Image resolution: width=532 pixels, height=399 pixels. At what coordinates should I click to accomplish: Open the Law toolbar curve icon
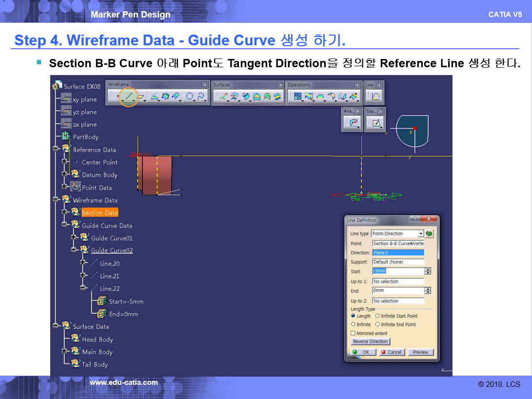[x=375, y=96]
